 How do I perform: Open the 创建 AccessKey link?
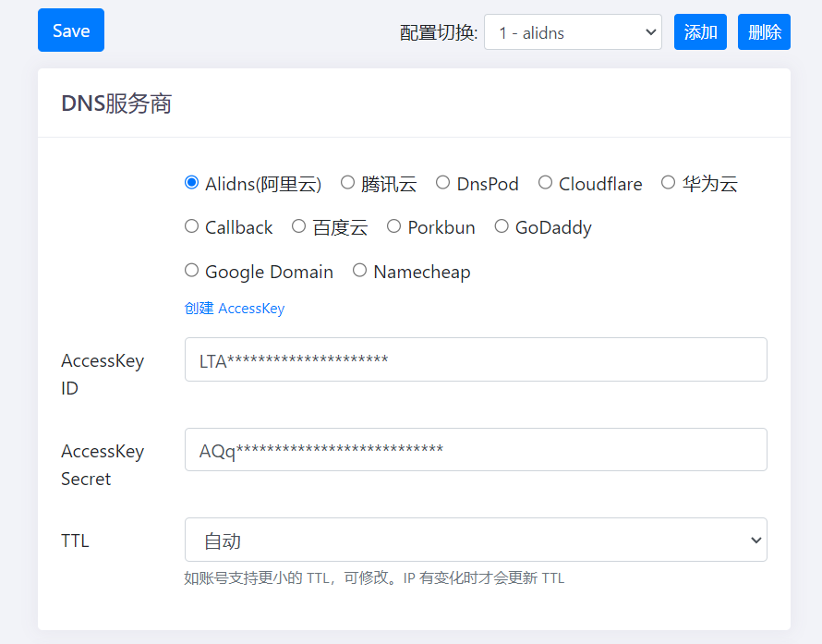(x=235, y=309)
